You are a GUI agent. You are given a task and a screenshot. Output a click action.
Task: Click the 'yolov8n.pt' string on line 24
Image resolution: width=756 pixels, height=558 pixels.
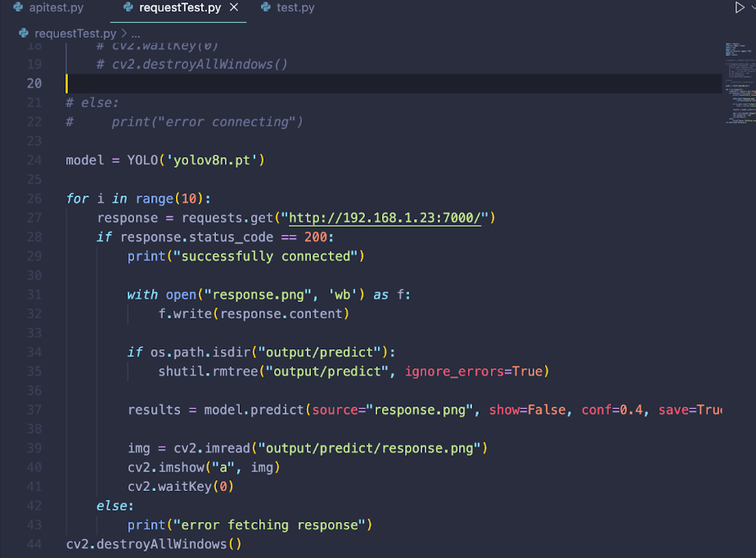(x=216, y=160)
